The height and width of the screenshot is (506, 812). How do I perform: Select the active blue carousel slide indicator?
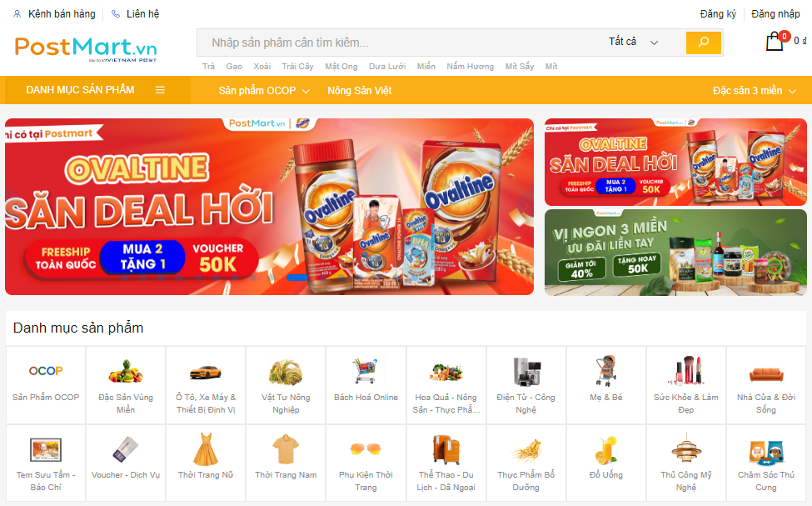297,278
